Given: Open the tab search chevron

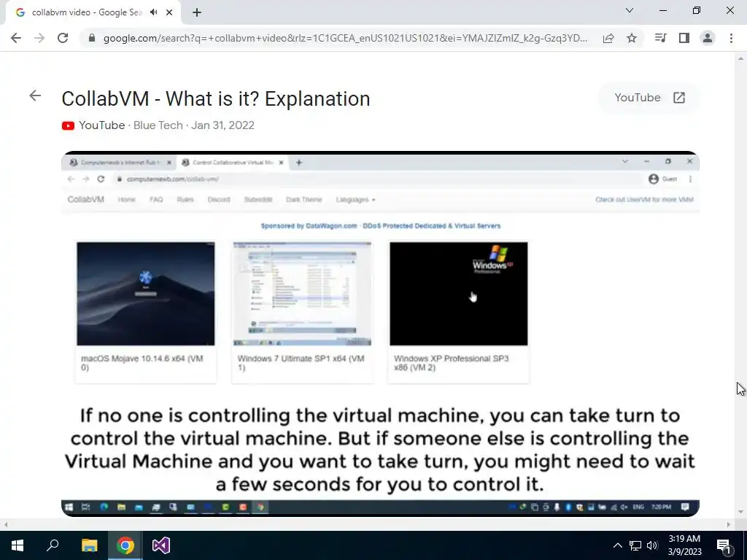Looking at the screenshot, I should pyautogui.click(x=630, y=10).
